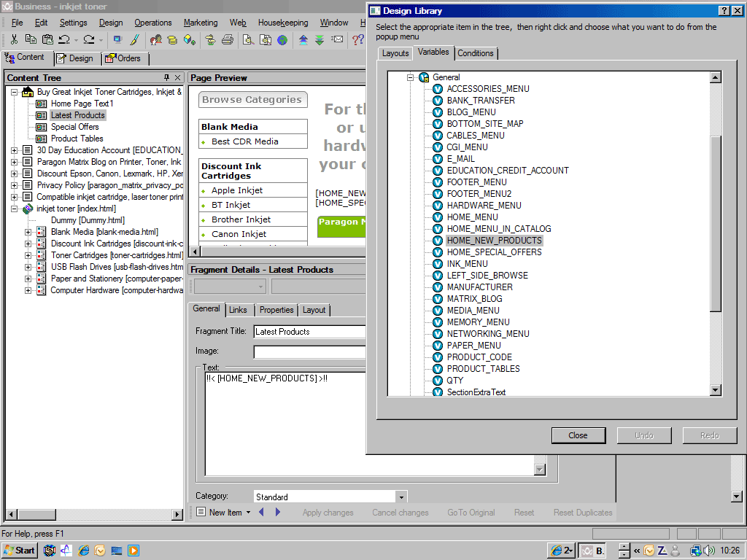Click the printer icon in the toolbar
Image resolution: width=747 pixels, height=560 pixels.
[x=227, y=39]
